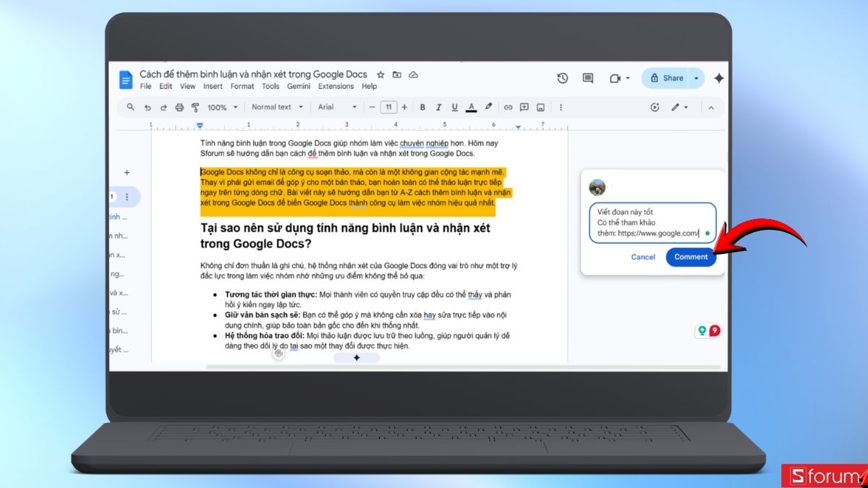Screen dimensions: 868x488
Task: Open the Arial font dropdown
Action: click(338, 107)
